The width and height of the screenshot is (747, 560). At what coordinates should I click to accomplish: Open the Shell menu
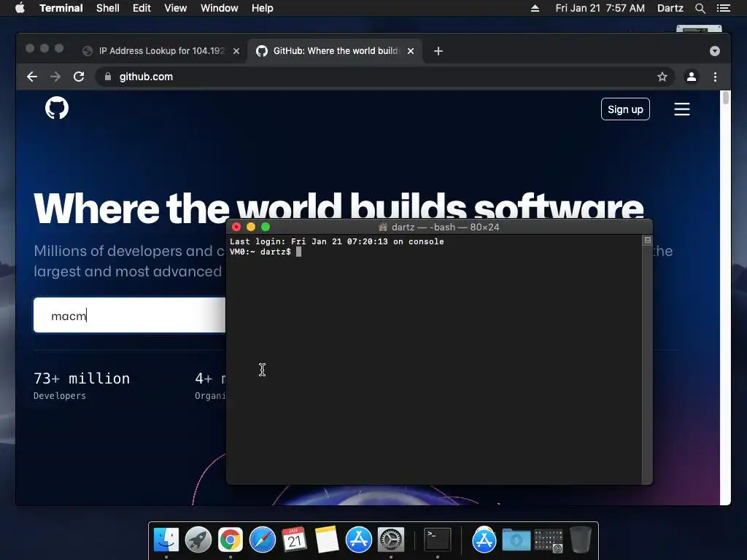click(108, 8)
